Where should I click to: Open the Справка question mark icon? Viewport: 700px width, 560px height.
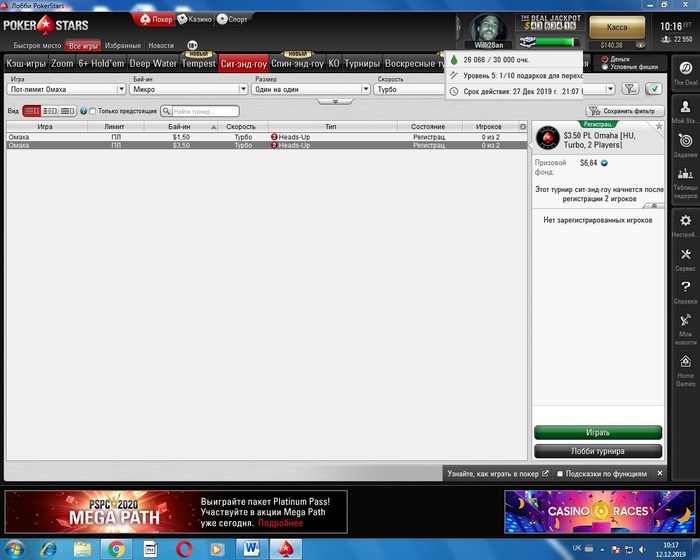685,287
